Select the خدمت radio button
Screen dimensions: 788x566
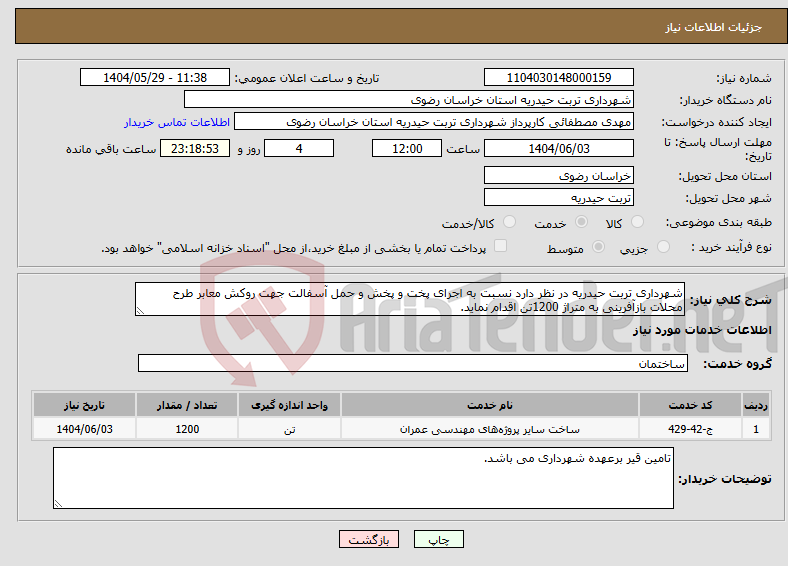pos(581,222)
